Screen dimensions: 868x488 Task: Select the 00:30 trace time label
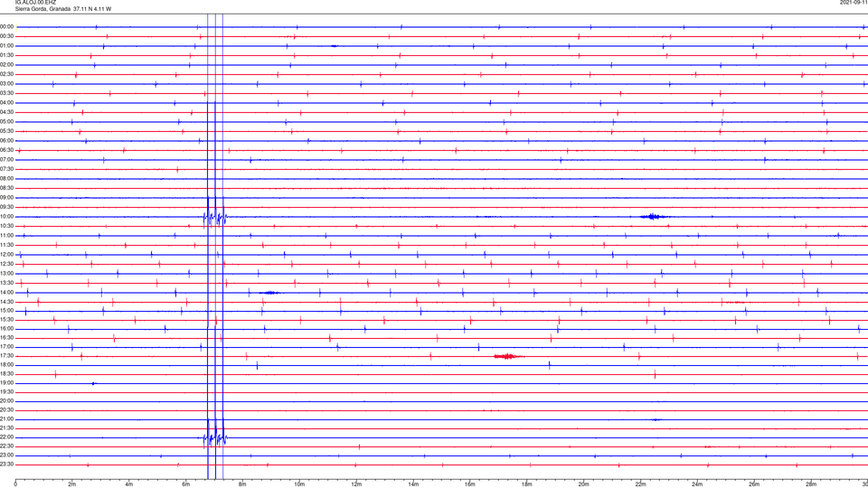point(6,36)
